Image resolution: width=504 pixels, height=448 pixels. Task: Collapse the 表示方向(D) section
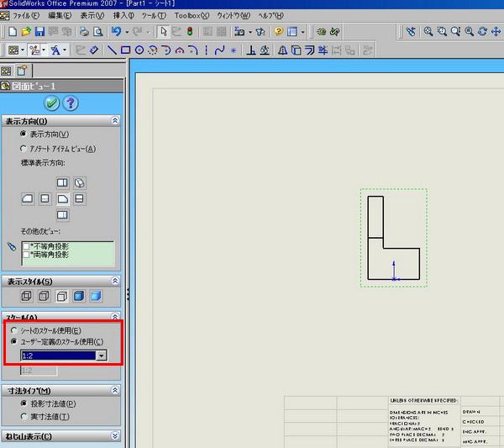click(x=115, y=120)
